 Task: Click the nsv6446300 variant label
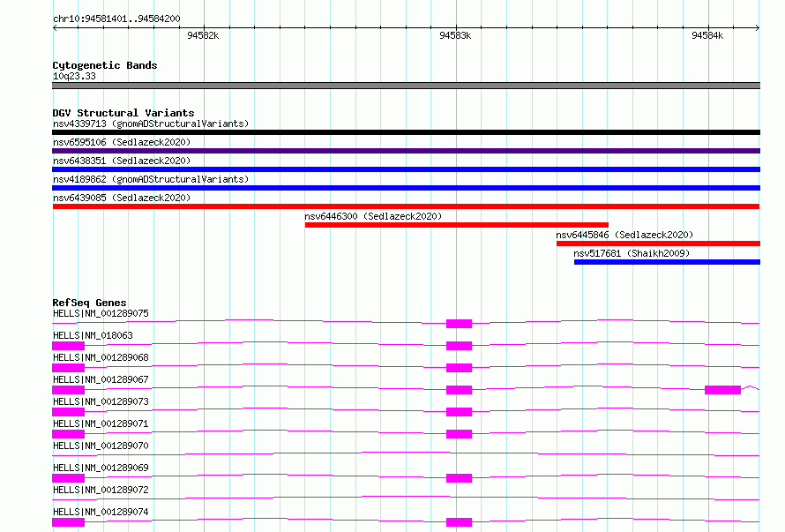point(373,216)
